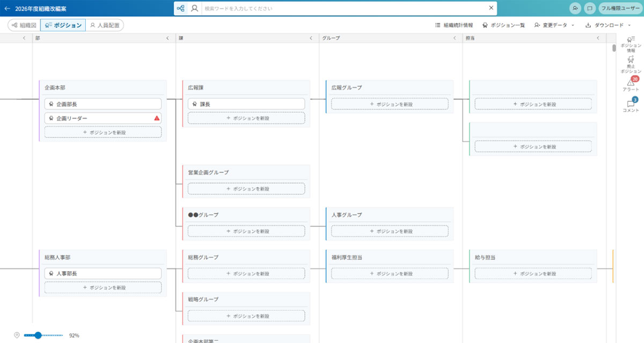
Task: Add a new position in 福利厚生担当
Action: [x=390, y=274]
